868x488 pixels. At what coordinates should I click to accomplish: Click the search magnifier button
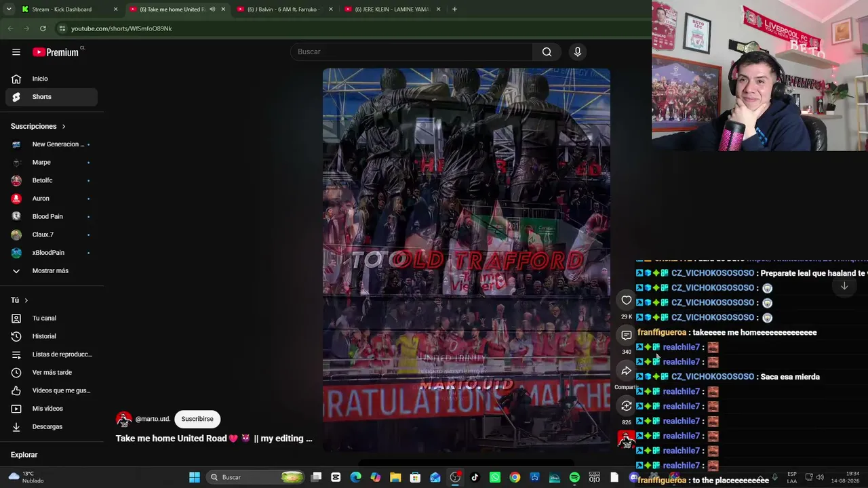(x=547, y=52)
